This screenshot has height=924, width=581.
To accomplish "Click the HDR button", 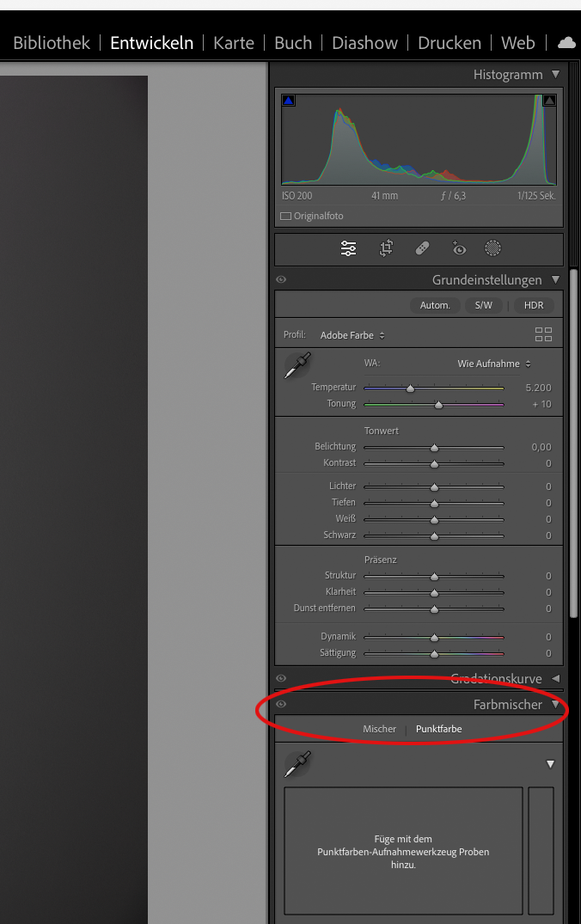I will 534,305.
